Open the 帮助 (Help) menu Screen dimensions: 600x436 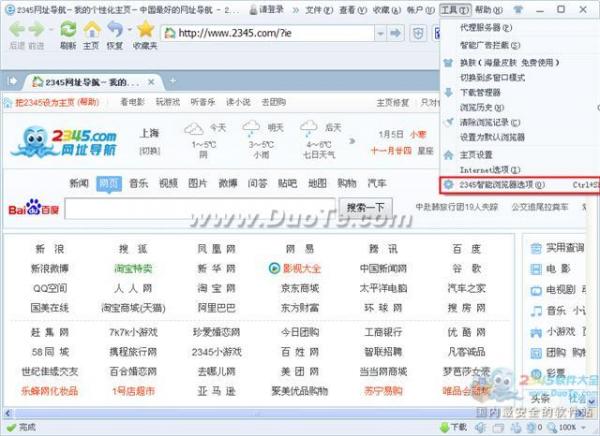(489, 10)
